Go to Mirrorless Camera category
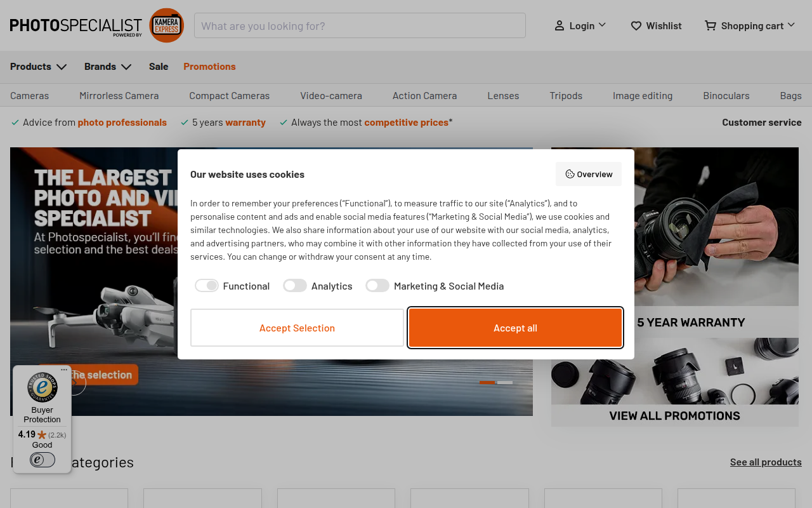This screenshot has width=812, height=508. tap(119, 96)
